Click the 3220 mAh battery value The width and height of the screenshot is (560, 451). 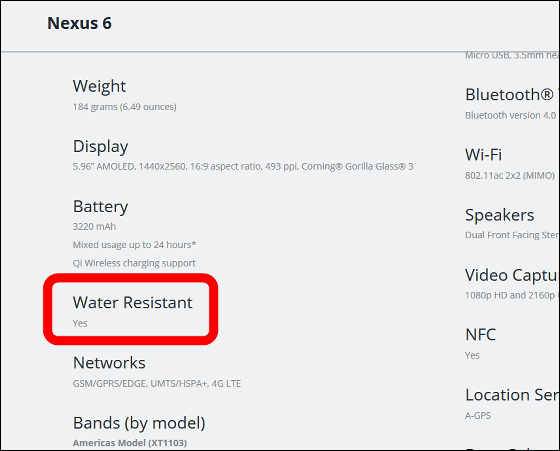(x=94, y=226)
